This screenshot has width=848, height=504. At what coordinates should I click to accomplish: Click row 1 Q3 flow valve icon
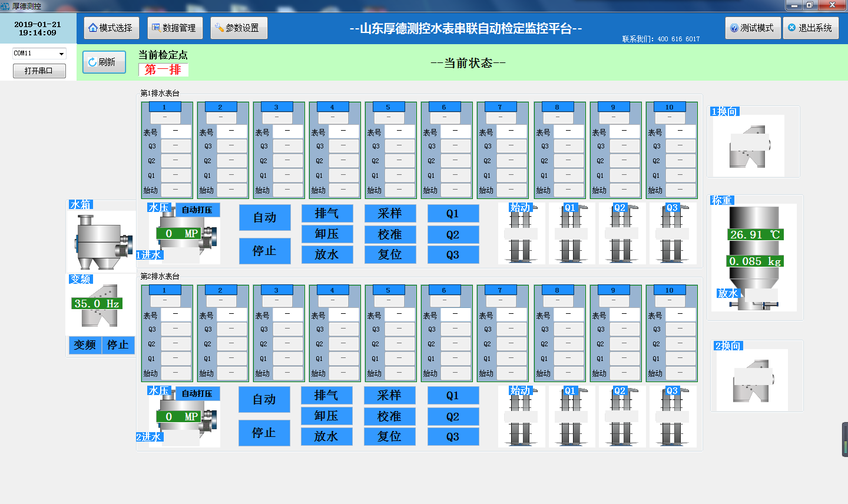673,236
